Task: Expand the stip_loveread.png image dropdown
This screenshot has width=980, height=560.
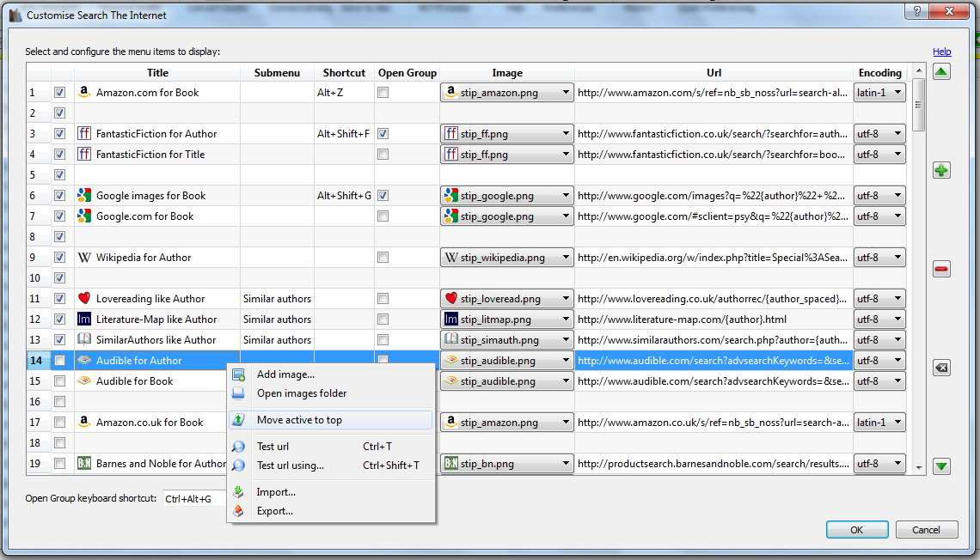Action: click(507, 298)
